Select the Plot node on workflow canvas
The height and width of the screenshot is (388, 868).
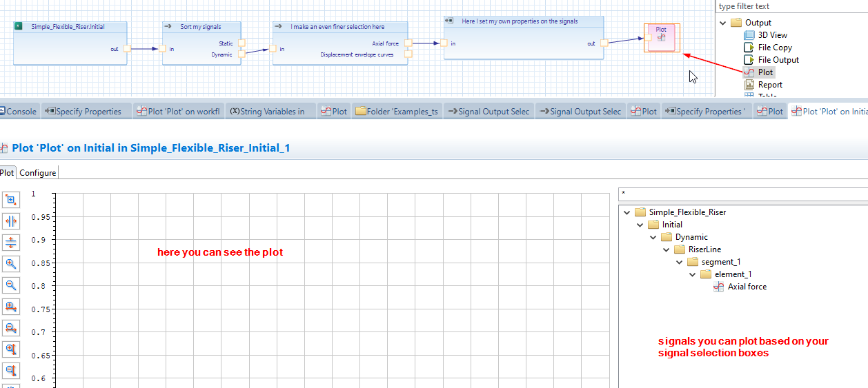click(x=662, y=37)
